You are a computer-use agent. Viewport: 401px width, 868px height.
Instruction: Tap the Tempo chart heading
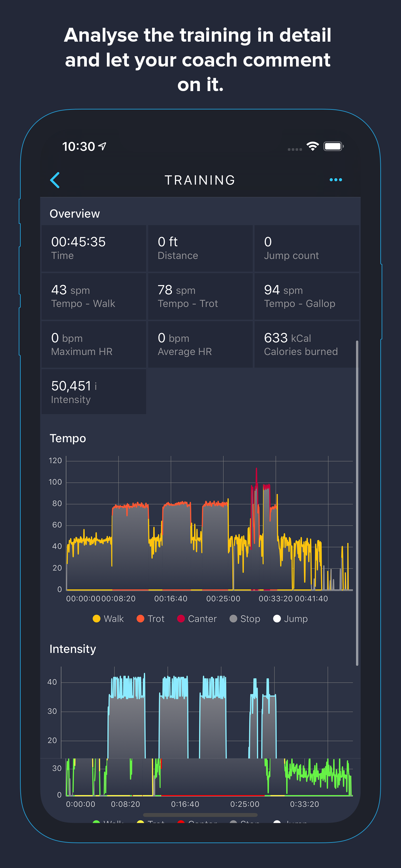[x=68, y=439]
